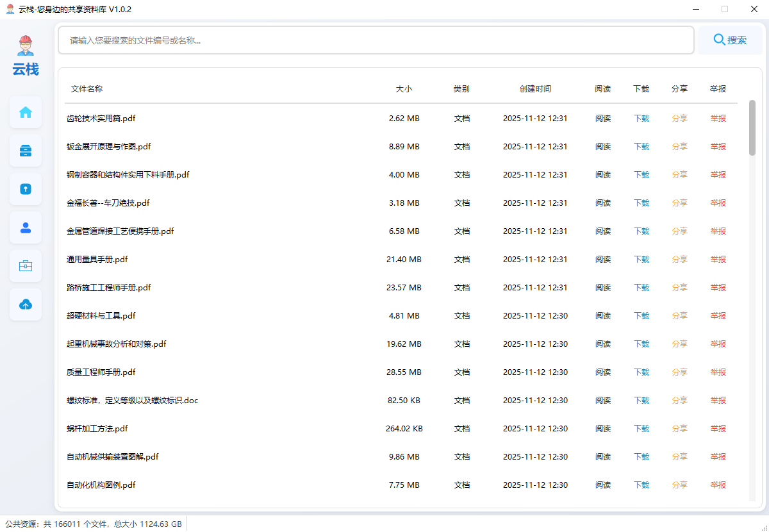The height and width of the screenshot is (532, 769).
Task: Click the file search input field
Action: click(376, 40)
